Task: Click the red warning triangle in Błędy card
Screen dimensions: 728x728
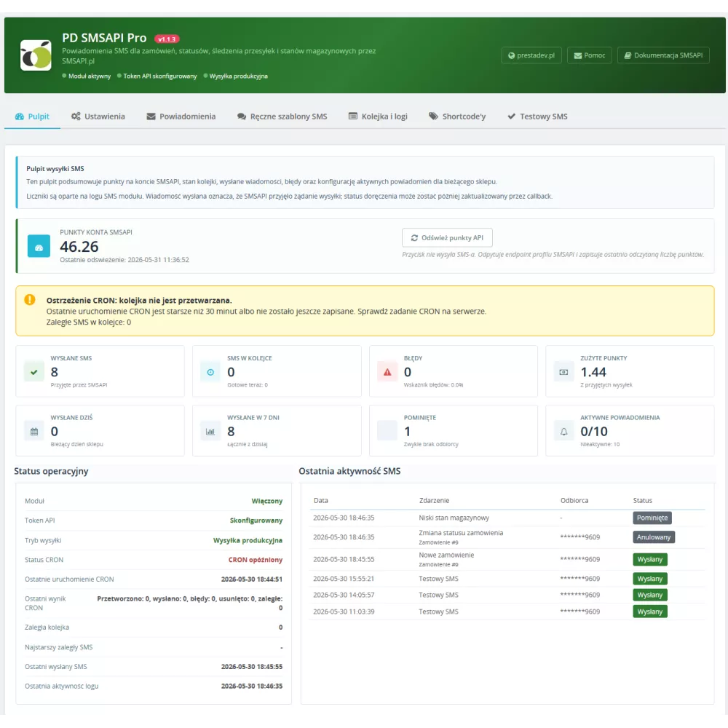Action: (x=387, y=372)
